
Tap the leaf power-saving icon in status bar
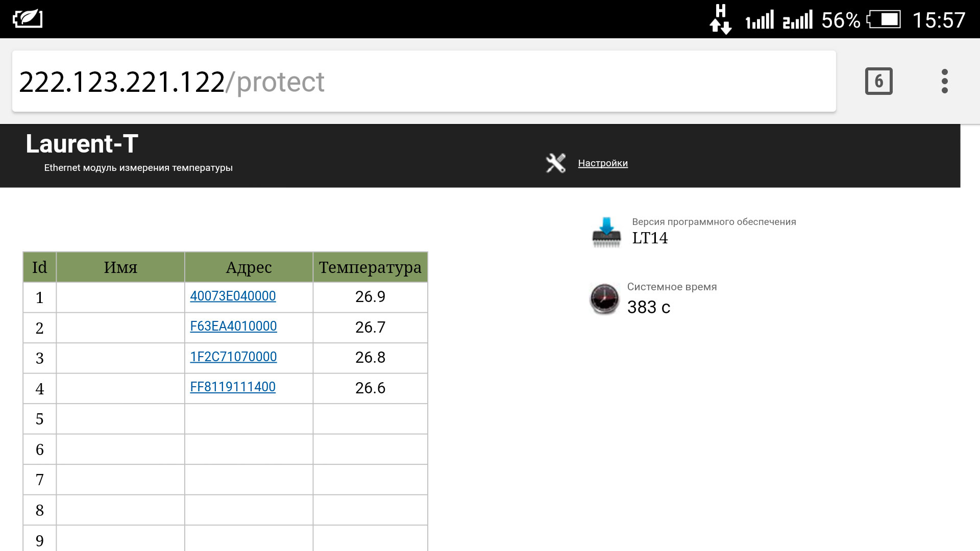point(28,19)
